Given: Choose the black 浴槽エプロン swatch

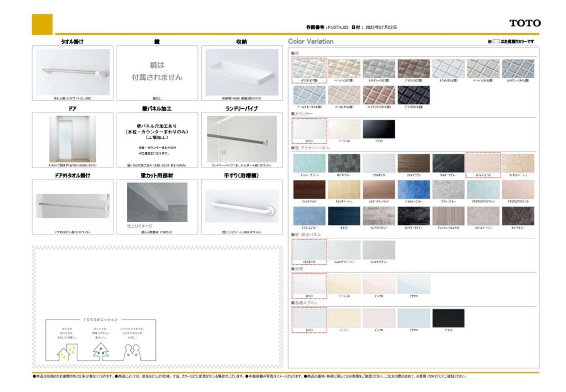Looking at the screenshot, I should pyautogui.click(x=448, y=318).
